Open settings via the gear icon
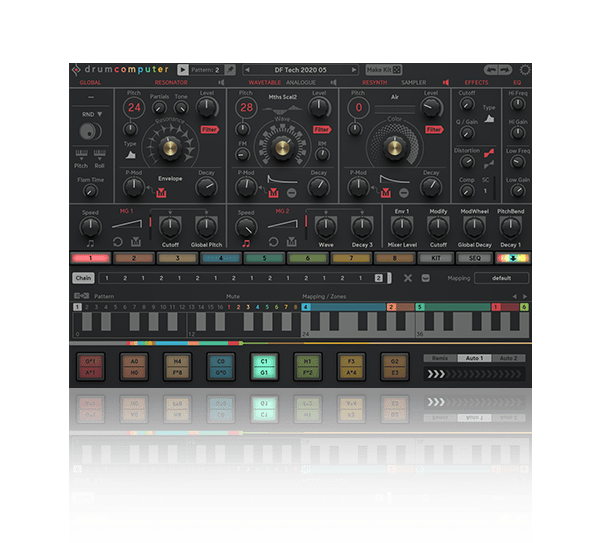 tap(525, 70)
